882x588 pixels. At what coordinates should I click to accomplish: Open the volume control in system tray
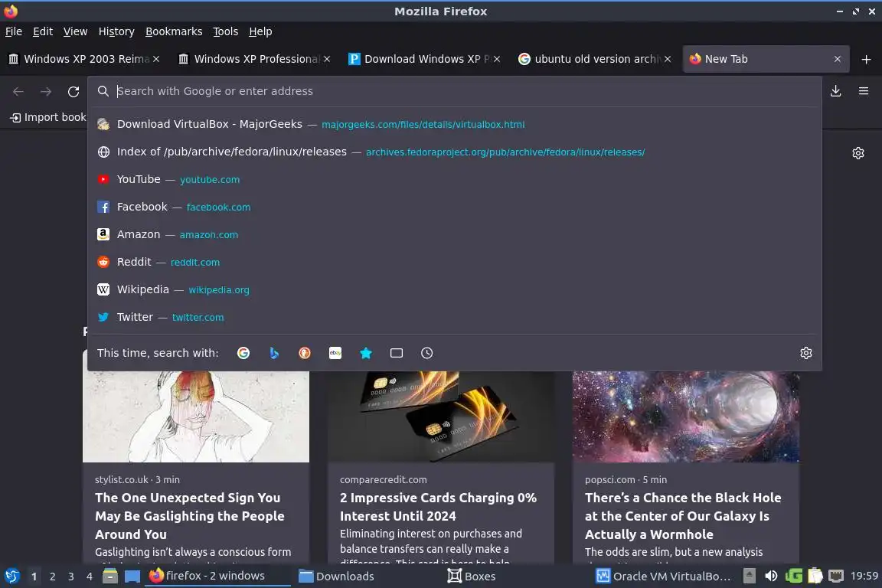[x=771, y=576]
